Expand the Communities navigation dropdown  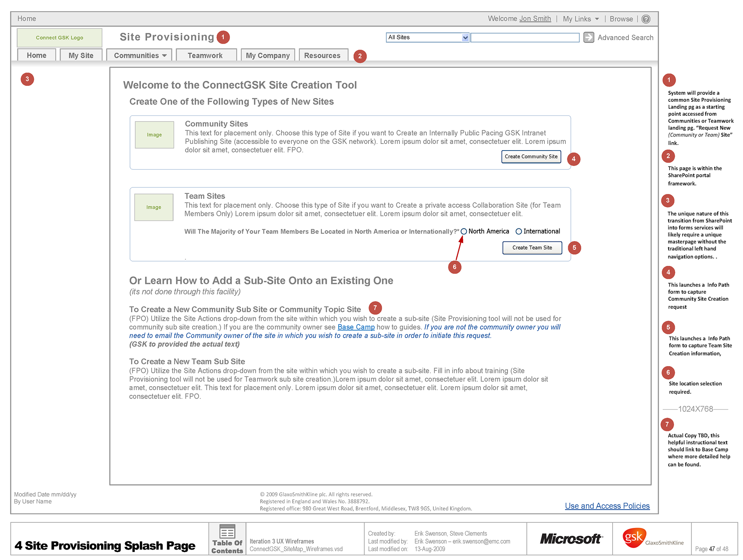(x=140, y=55)
